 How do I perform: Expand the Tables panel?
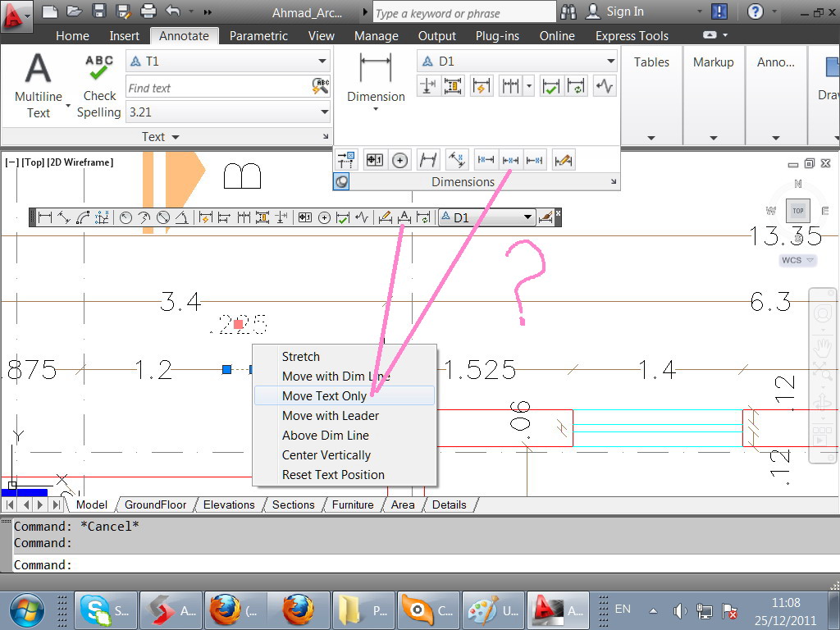[x=651, y=138]
